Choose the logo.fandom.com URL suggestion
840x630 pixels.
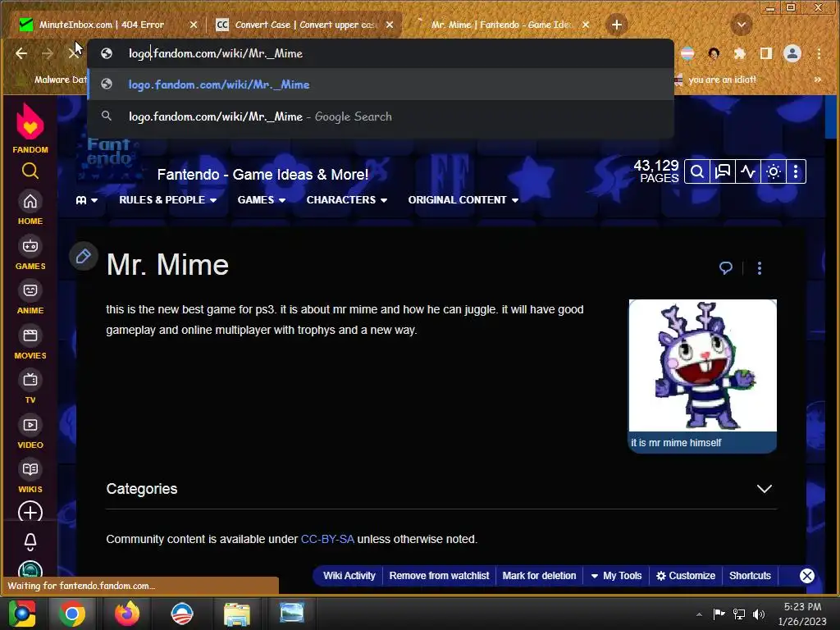[x=381, y=84]
